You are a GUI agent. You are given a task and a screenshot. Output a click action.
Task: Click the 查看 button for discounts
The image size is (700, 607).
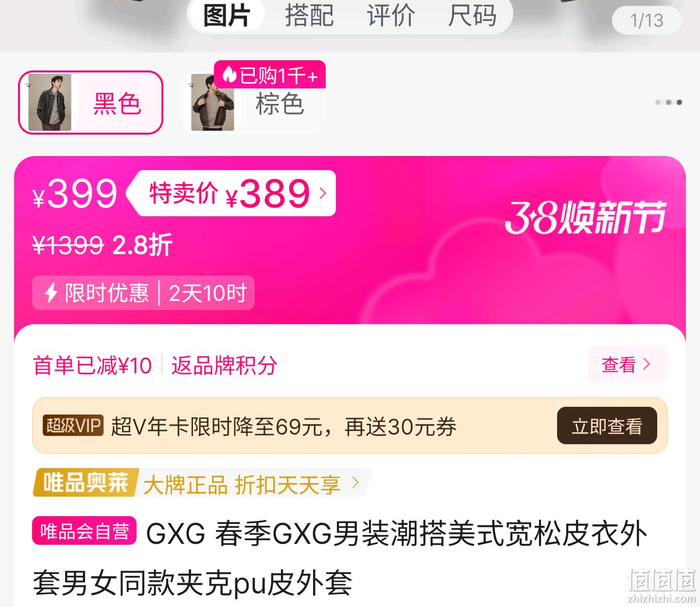click(627, 364)
